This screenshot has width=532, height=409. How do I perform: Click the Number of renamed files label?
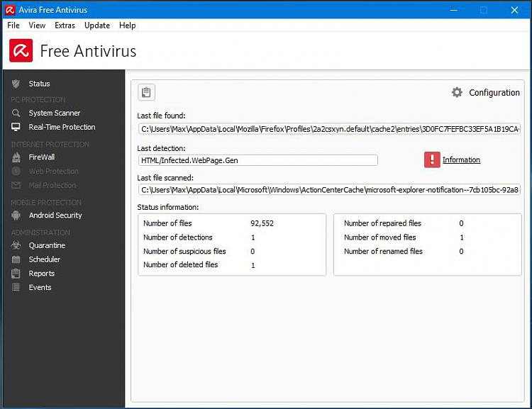click(x=383, y=252)
